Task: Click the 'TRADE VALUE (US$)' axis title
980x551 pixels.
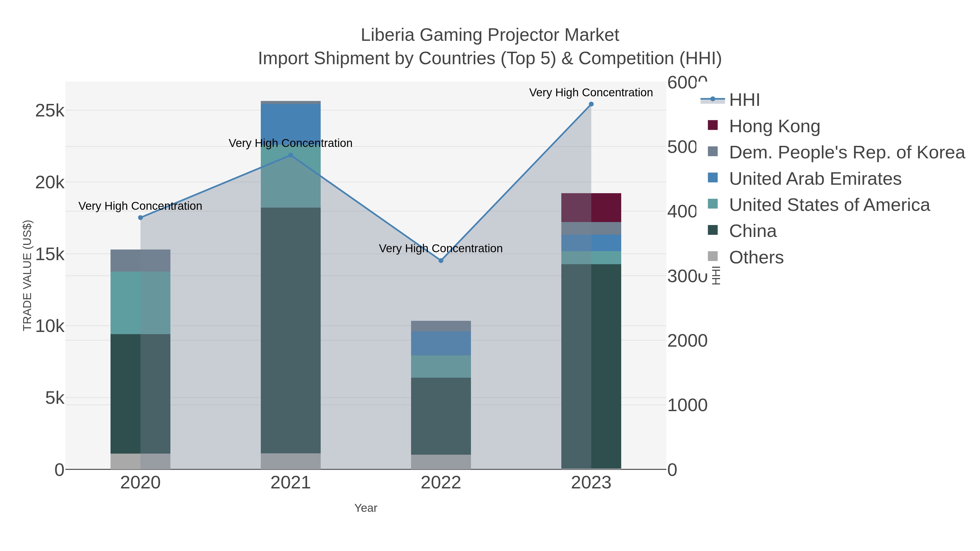Action: (x=27, y=275)
